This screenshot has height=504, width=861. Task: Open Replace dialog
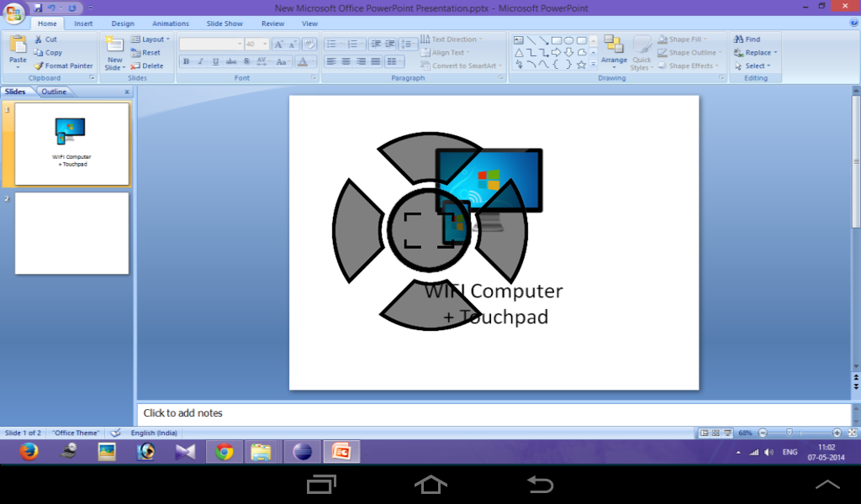point(756,53)
